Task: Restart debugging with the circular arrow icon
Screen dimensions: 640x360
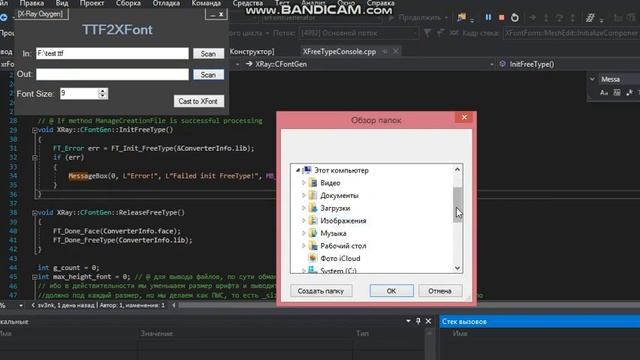Action: click(515, 18)
